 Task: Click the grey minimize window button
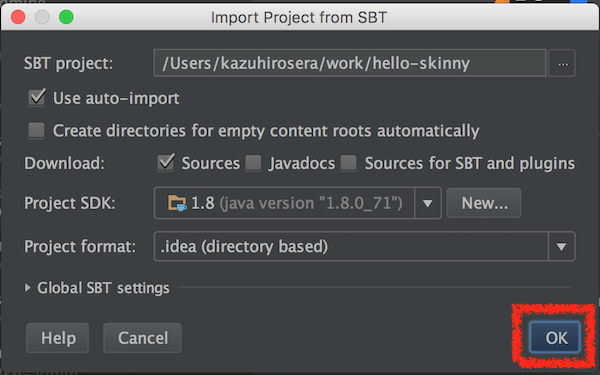click(42, 17)
